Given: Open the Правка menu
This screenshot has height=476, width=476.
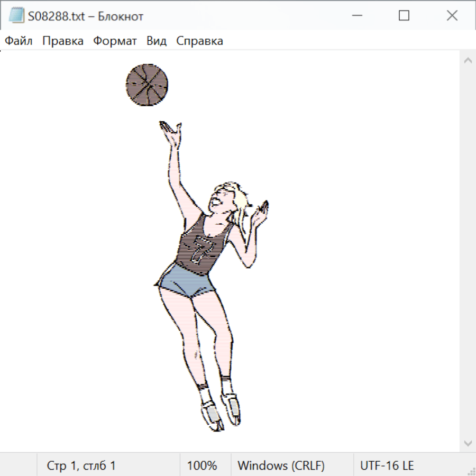Looking at the screenshot, I should coord(62,41).
